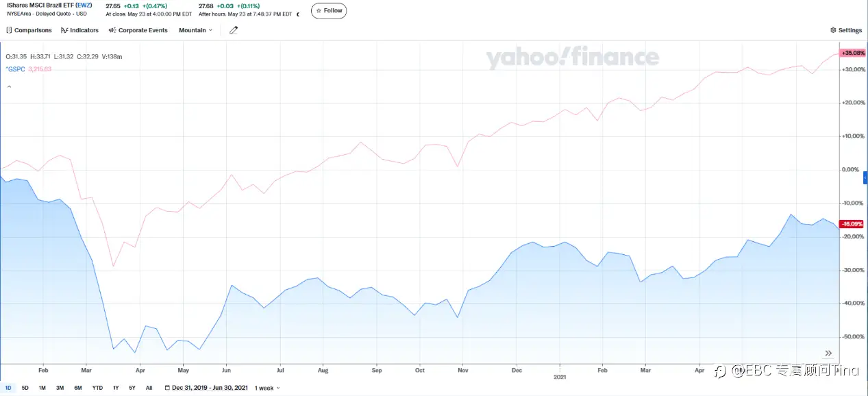This screenshot has width=868, height=396.
Task: Open the Indicators menu
Action: coord(79,30)
